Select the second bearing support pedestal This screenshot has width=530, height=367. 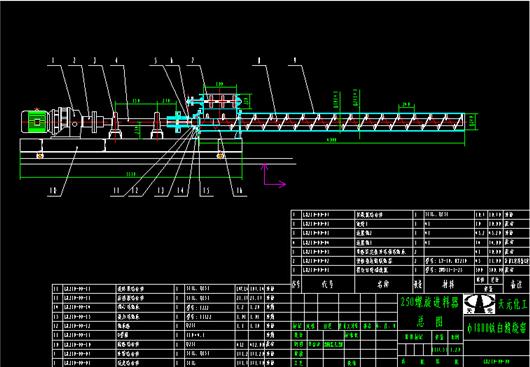[157, 125]
